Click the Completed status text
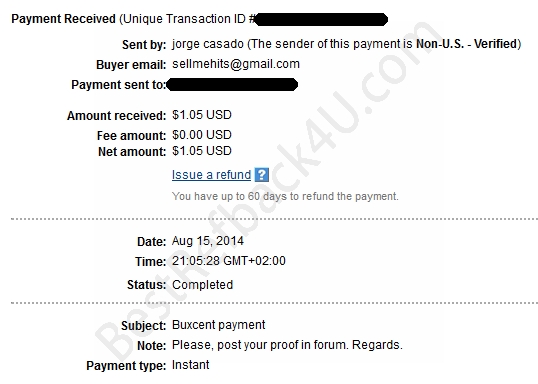538x384 pixels. 202,284
